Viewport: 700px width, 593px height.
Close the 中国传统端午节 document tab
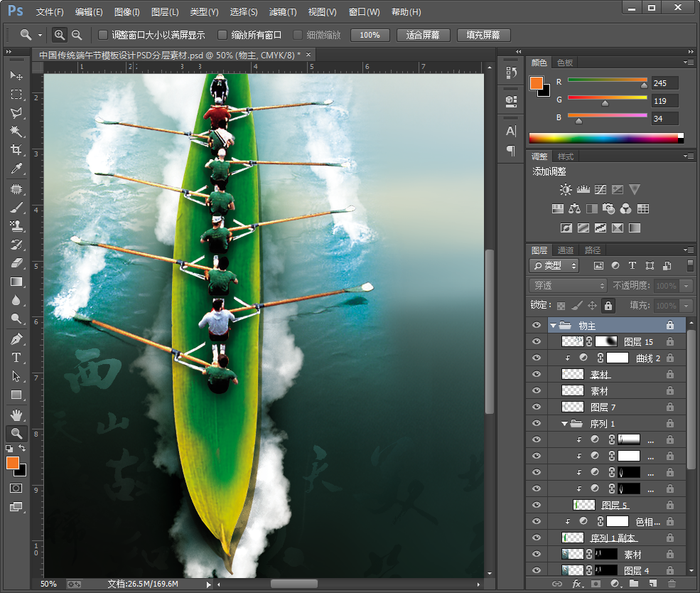(308, 55)
